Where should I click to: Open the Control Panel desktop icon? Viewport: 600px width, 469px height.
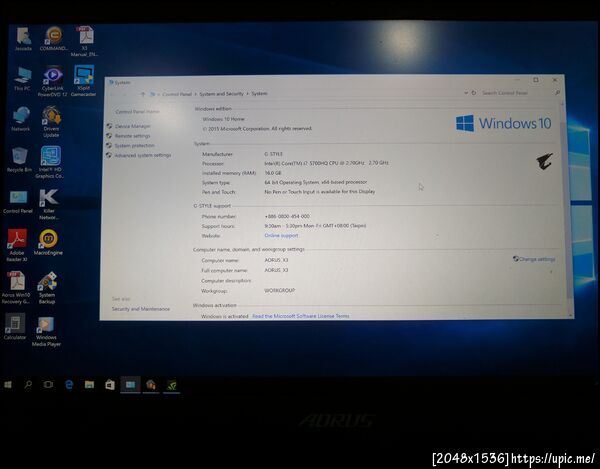(18, 201)
